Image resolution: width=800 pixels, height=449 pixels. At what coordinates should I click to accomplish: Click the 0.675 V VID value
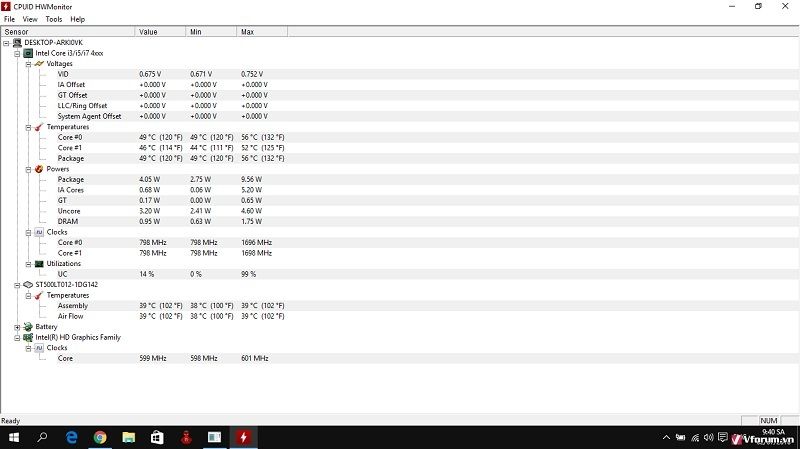pos(150,74)
